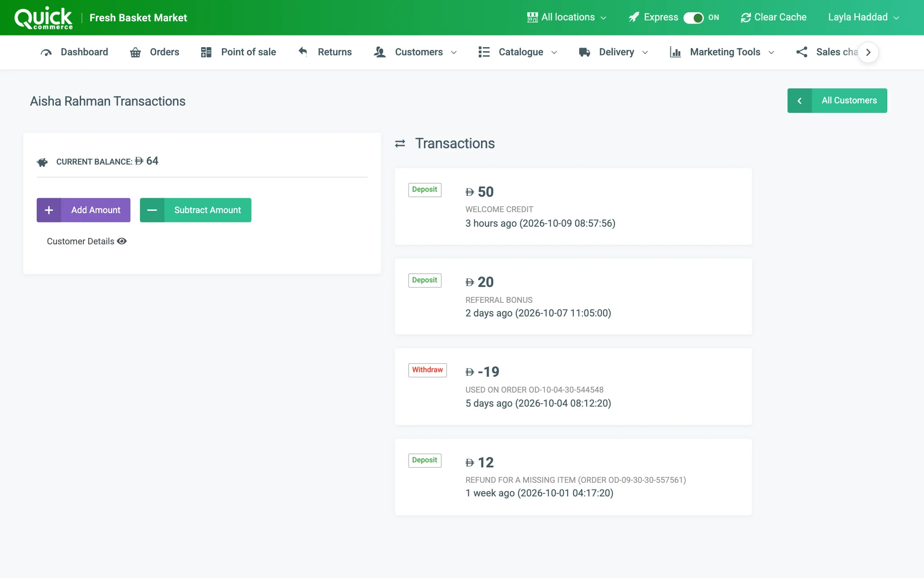
Task: Expand the Catalogue menu chevron
Action: tap(554, 53)
